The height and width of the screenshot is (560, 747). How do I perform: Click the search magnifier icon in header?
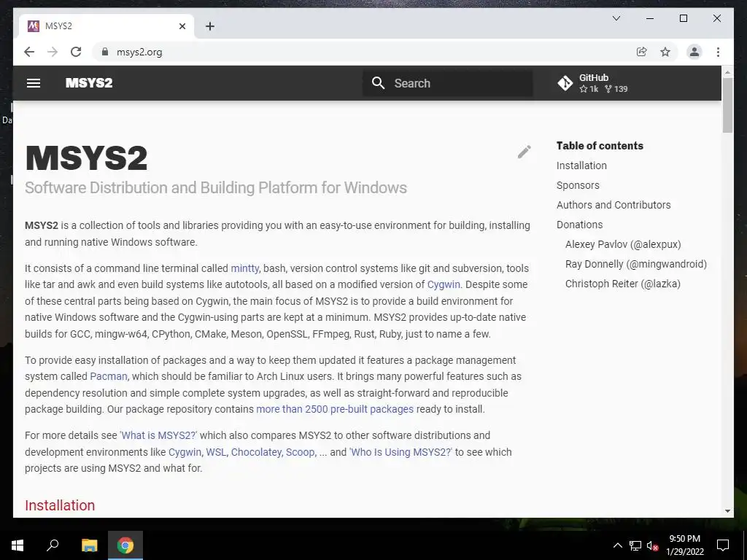(x=379, y=83)
